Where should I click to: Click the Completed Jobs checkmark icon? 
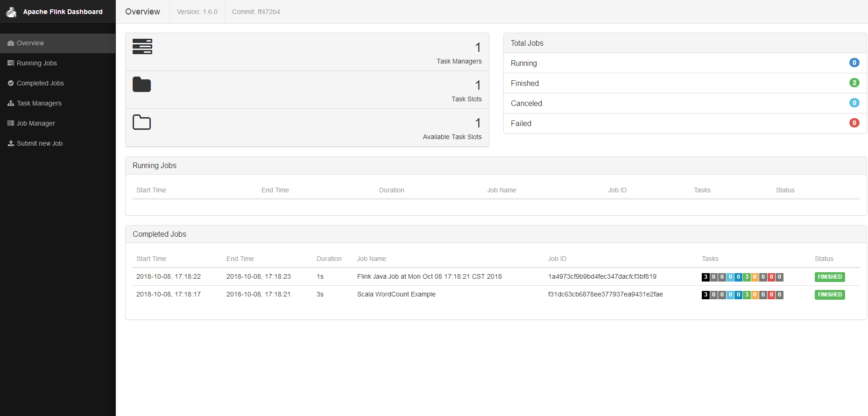pos(11,83)
